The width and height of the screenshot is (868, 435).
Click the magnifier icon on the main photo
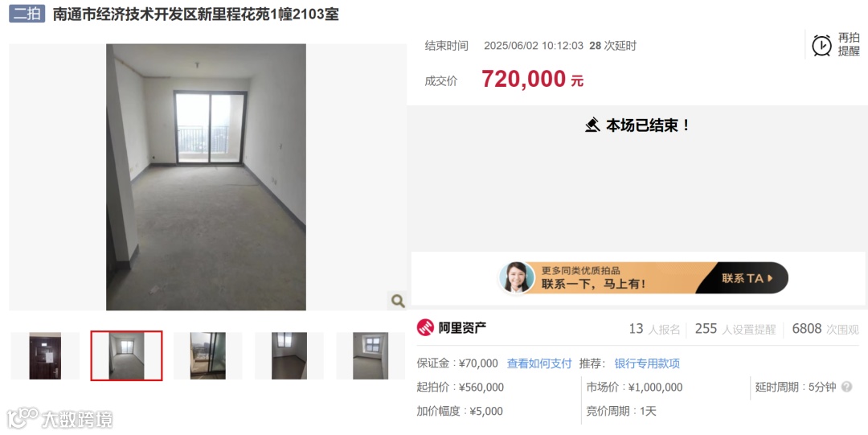[398, 301]
